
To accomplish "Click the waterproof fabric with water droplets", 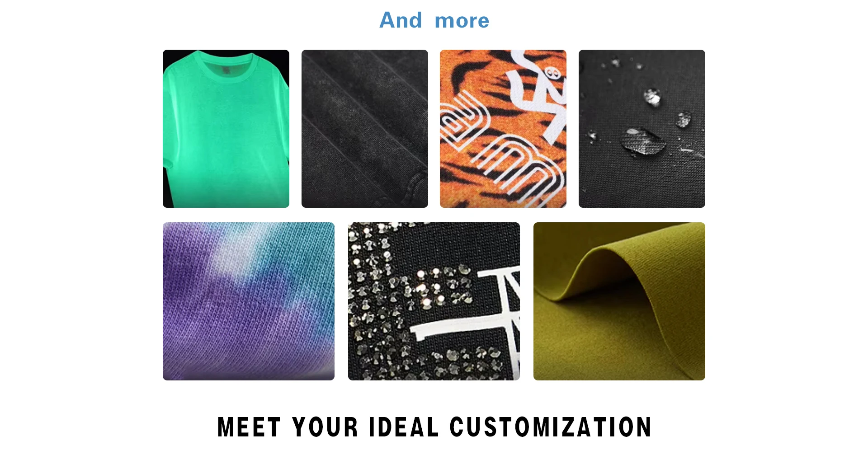I will pos(642,129).
